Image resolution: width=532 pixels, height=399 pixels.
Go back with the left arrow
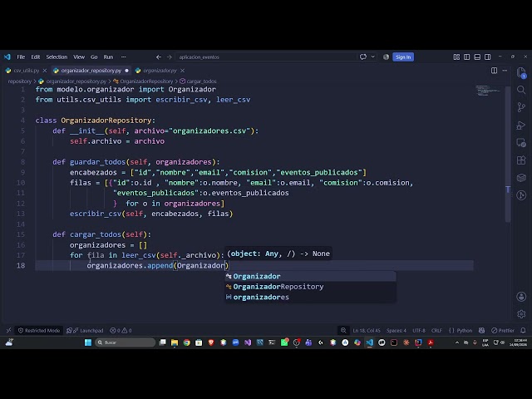pos(159,57)
